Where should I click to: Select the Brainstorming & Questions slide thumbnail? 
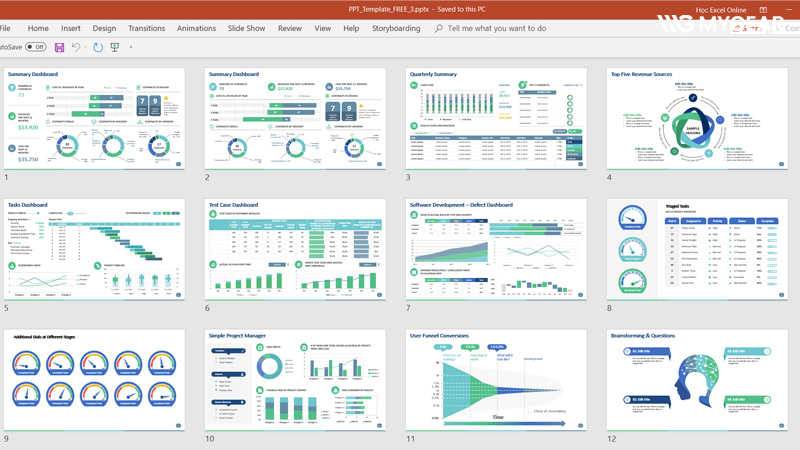click(x=697, y=379)
